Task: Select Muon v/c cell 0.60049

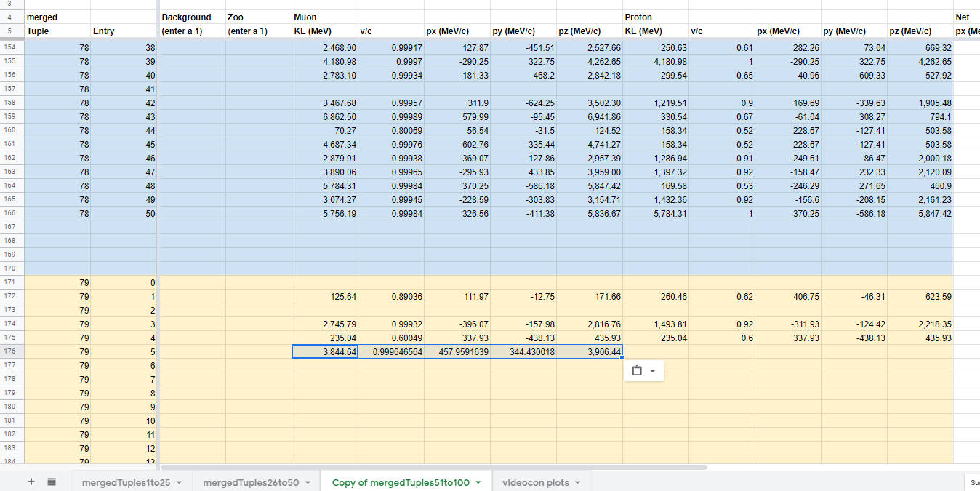Action: click(391, 338)
